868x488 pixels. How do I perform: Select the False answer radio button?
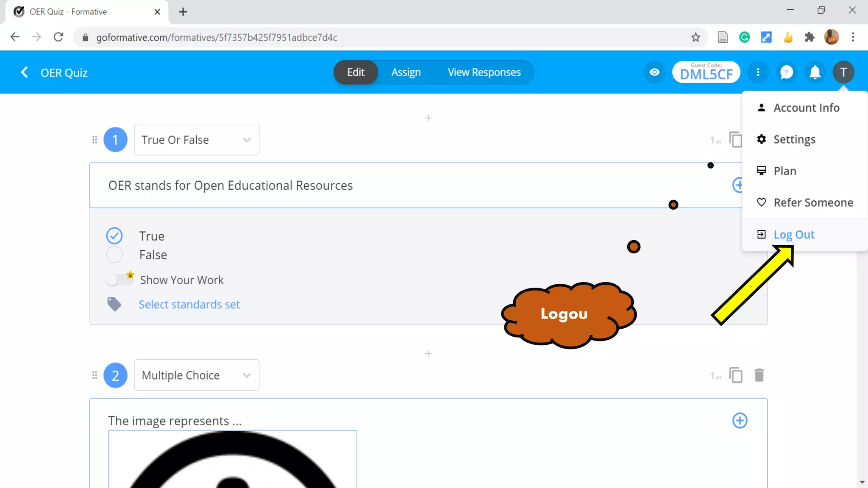(x=114, y=255)
